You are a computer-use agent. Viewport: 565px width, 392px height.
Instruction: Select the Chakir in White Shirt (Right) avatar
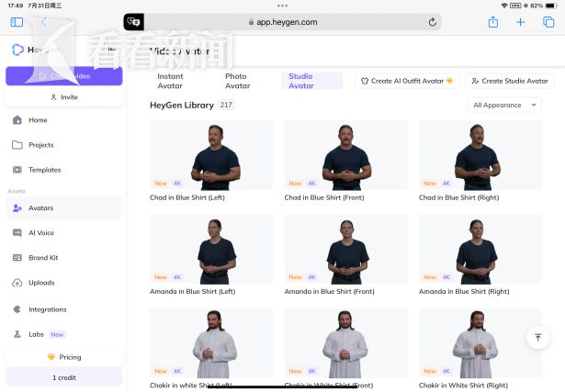click(480, 343)
